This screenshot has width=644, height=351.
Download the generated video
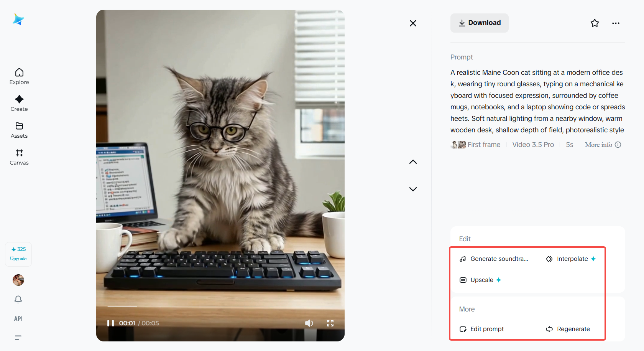coord(479,23)
